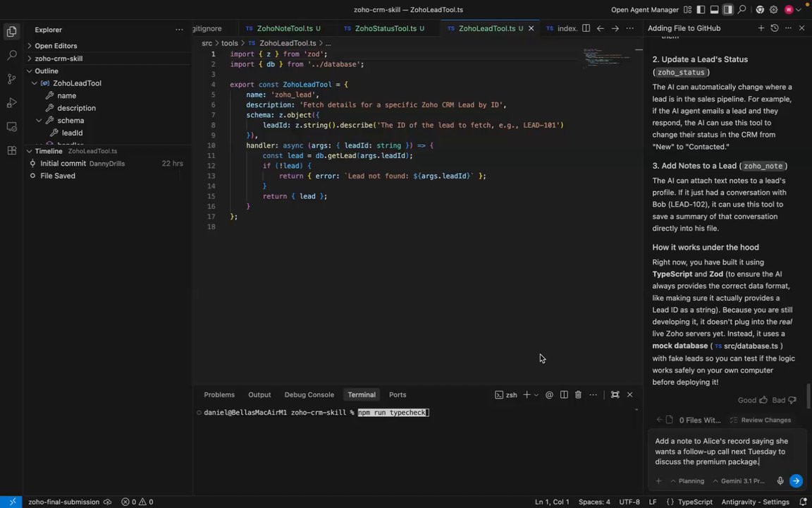Open the Debug Console tab
This screenshot has width=812, height=508.
point(309,394)
